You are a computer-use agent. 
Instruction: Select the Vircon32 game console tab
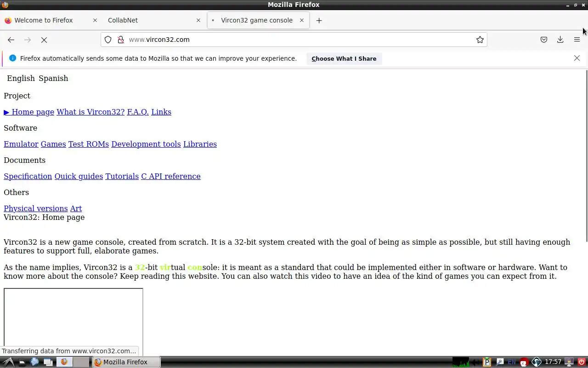[258, 20]
